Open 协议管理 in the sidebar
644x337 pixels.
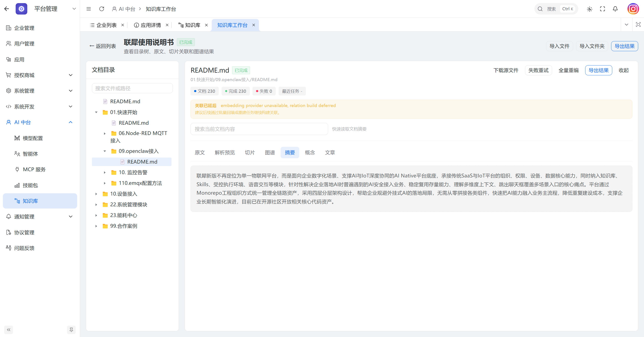(40, 232)
